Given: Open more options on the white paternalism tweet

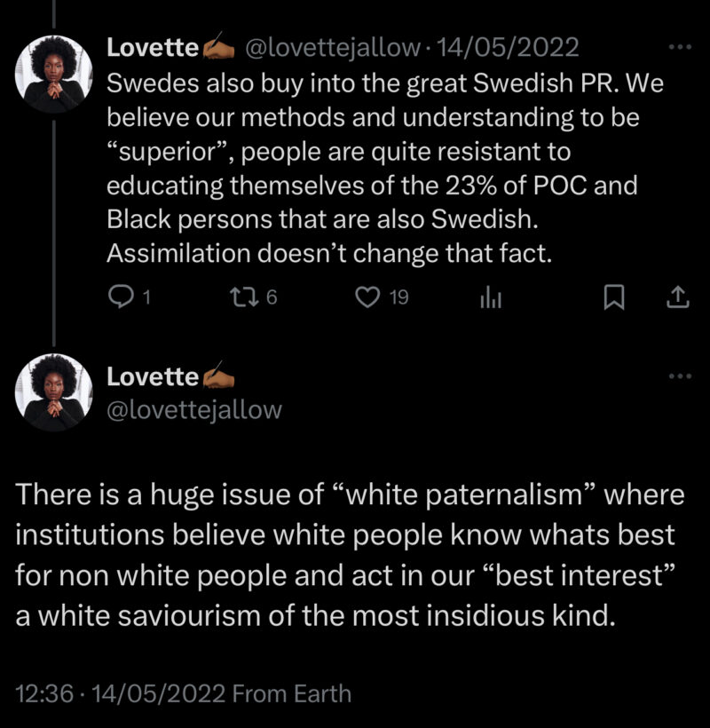Looking at the screenshot, I should click(679, 376).
